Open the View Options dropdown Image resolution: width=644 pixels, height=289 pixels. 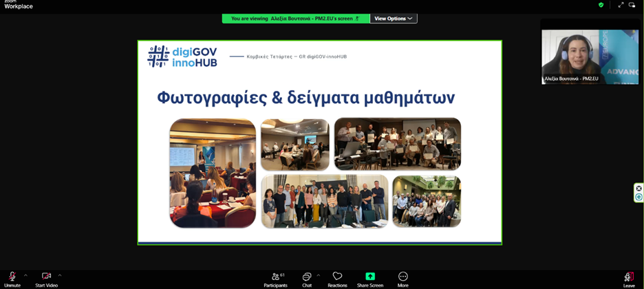tap(394, 19)
